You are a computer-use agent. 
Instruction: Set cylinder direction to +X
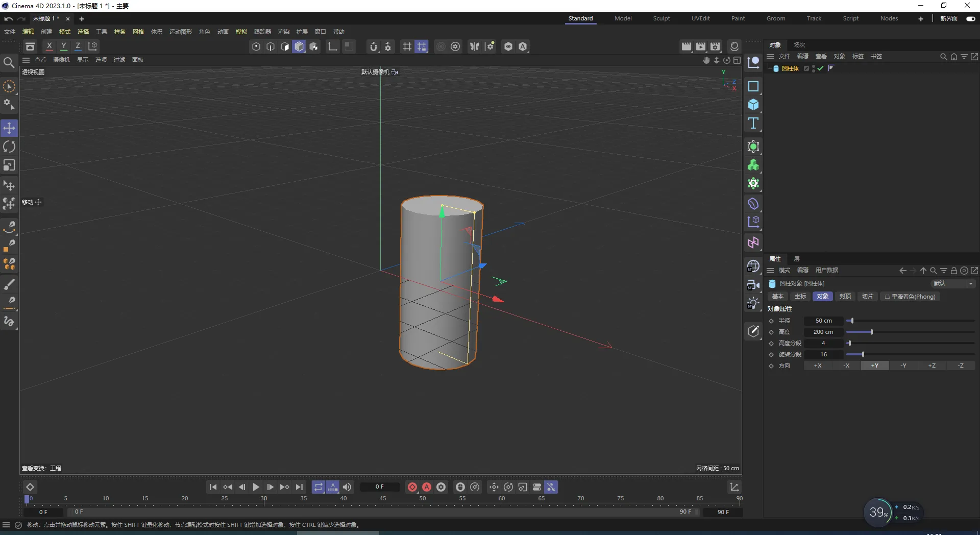[818, 366]
